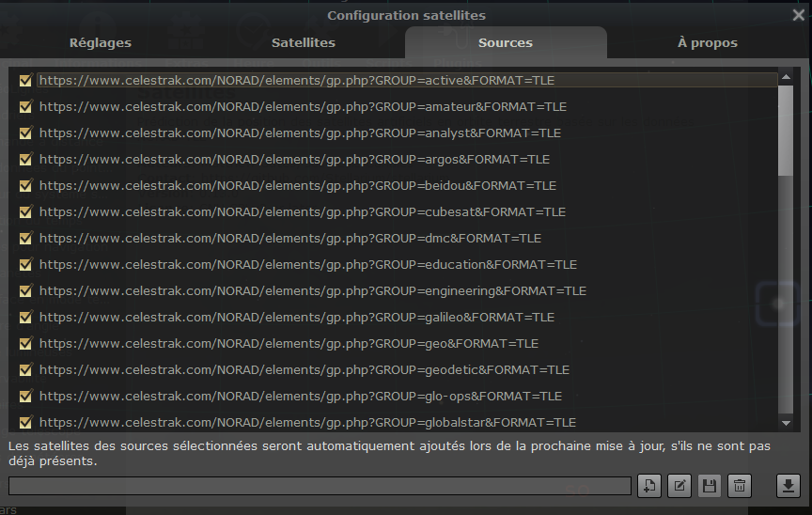Select the GROUP=geo URL row
The image size is (812, 515).
pos(407,344)
